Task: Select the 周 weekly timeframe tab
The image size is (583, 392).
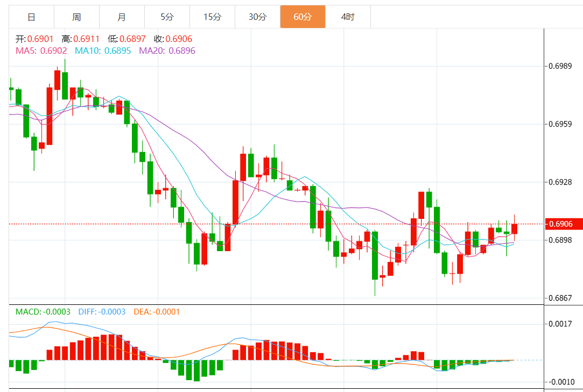Action: tap(76, 17)
